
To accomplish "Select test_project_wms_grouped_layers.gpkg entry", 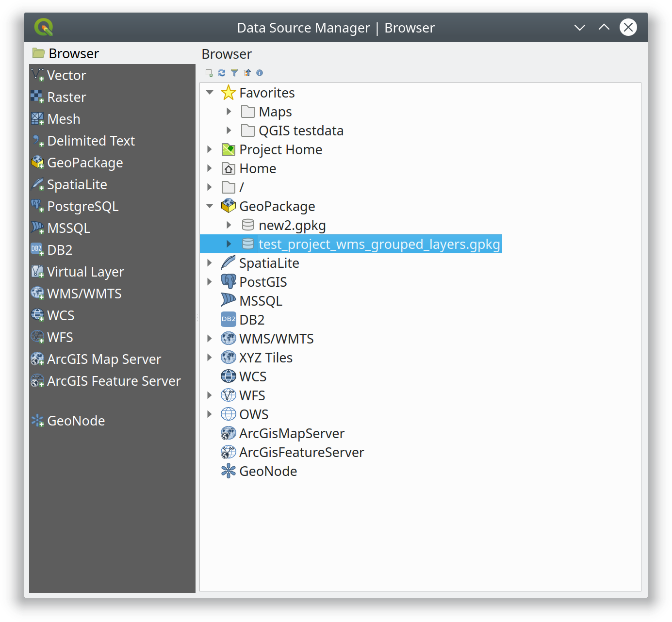I will [x=379, y=244].
